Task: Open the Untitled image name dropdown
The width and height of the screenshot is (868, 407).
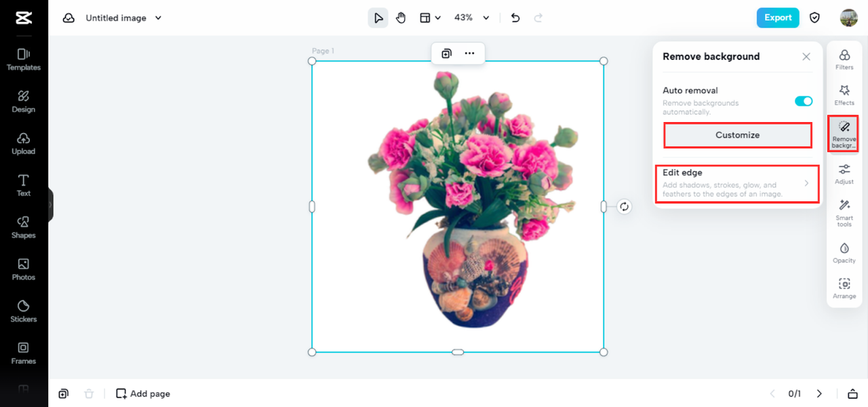Action: coord(123,18)
